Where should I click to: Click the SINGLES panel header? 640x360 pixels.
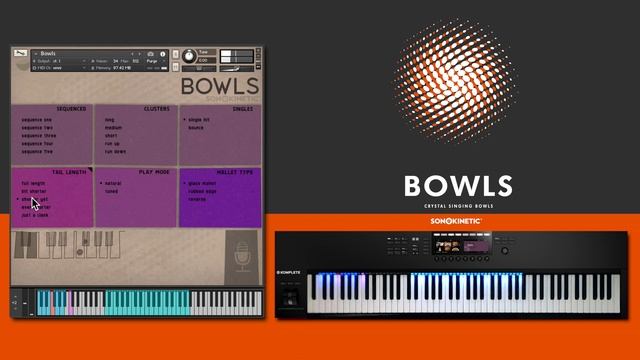[x=242, y=109]
